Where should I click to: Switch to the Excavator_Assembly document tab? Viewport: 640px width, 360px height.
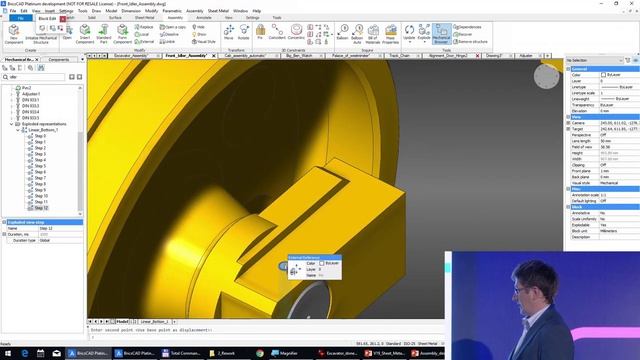pos(130,56)
